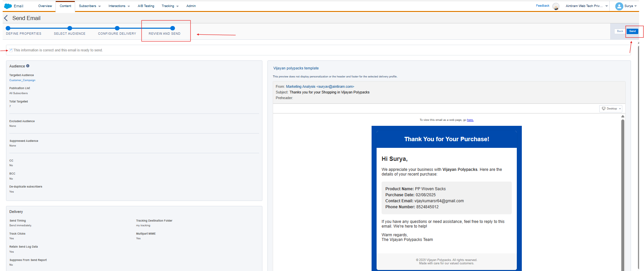Click the Select Audience step dot
644x271 pixels.
(x=69, y=28)
